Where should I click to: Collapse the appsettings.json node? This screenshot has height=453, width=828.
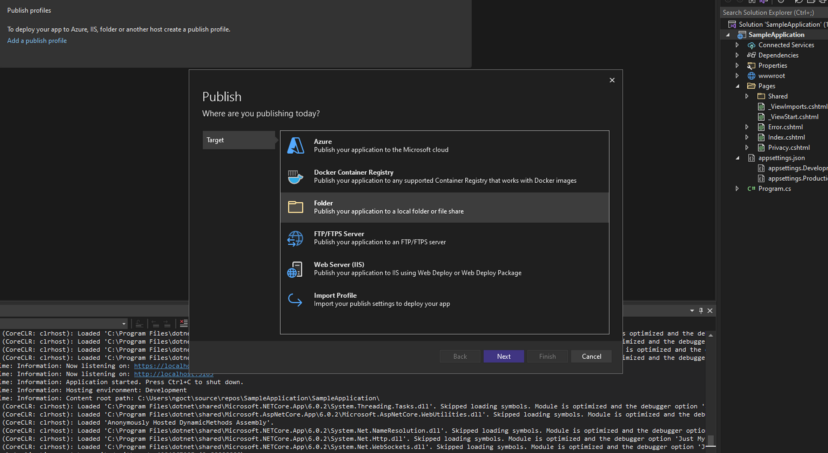(x=738, y=158)
